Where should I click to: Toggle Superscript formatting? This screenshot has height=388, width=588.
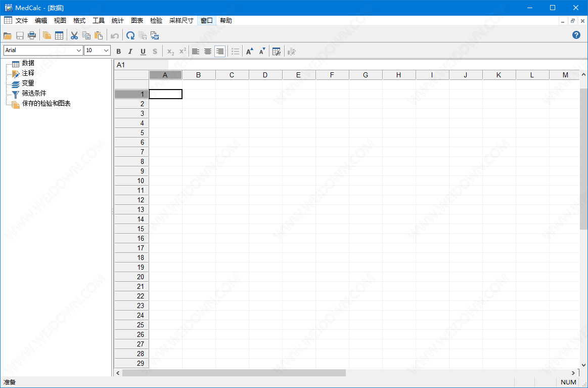183,52
